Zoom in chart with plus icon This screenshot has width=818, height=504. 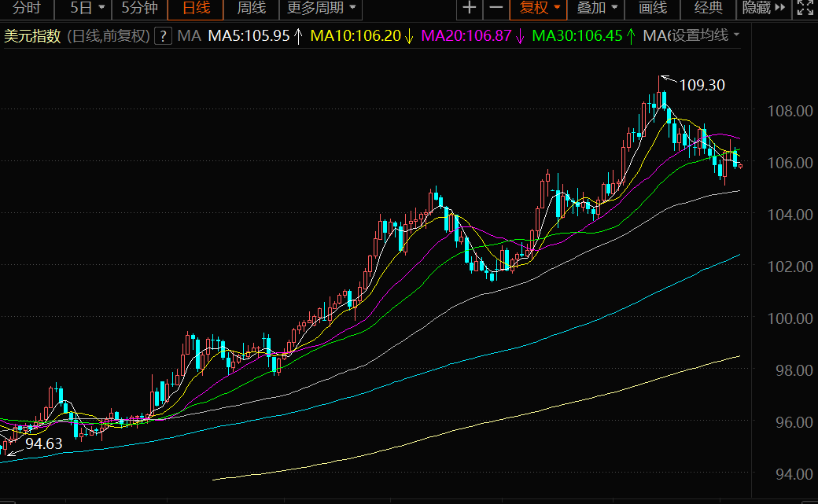[x=469, y=9]
